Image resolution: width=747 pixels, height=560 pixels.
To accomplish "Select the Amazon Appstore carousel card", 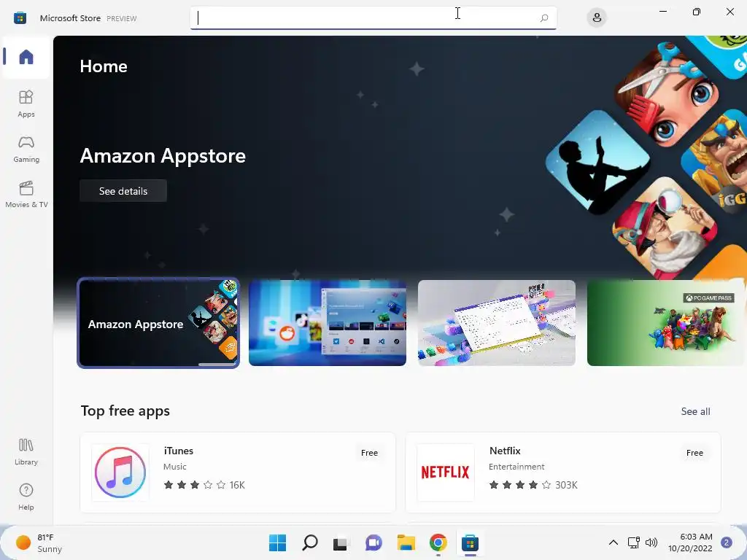I will [158, 323].
